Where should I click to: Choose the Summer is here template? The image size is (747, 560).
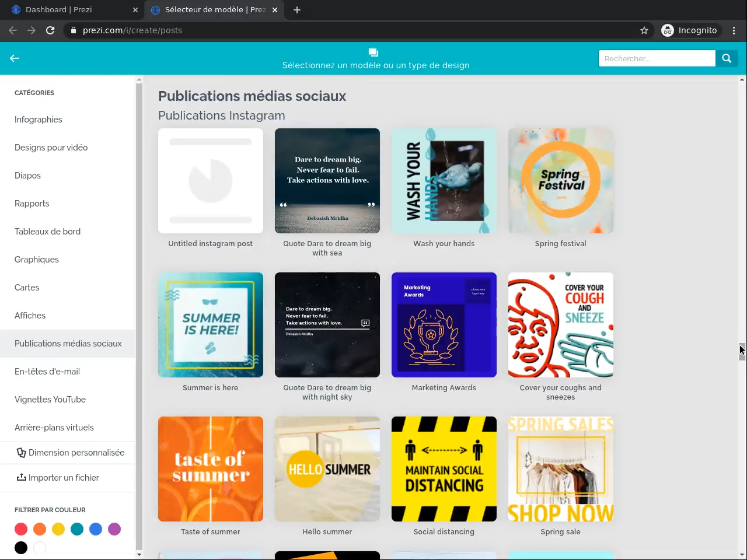[211, 325]
